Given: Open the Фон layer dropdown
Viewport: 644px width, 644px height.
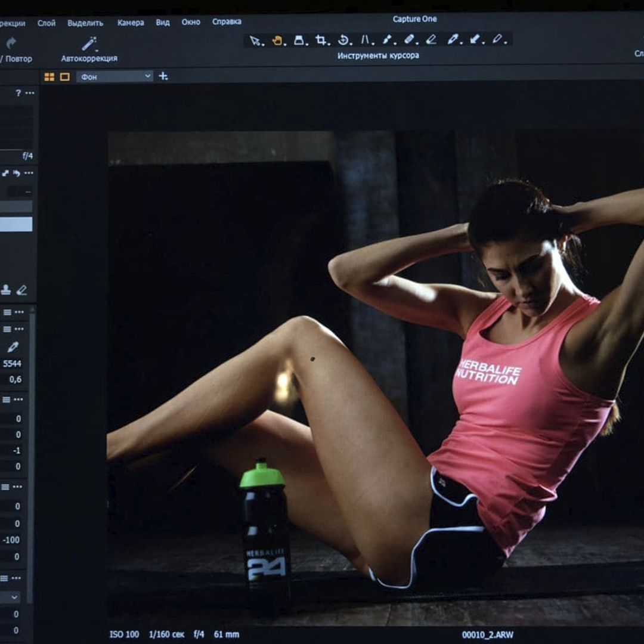Looking at the screenshot, I should 114,77.
